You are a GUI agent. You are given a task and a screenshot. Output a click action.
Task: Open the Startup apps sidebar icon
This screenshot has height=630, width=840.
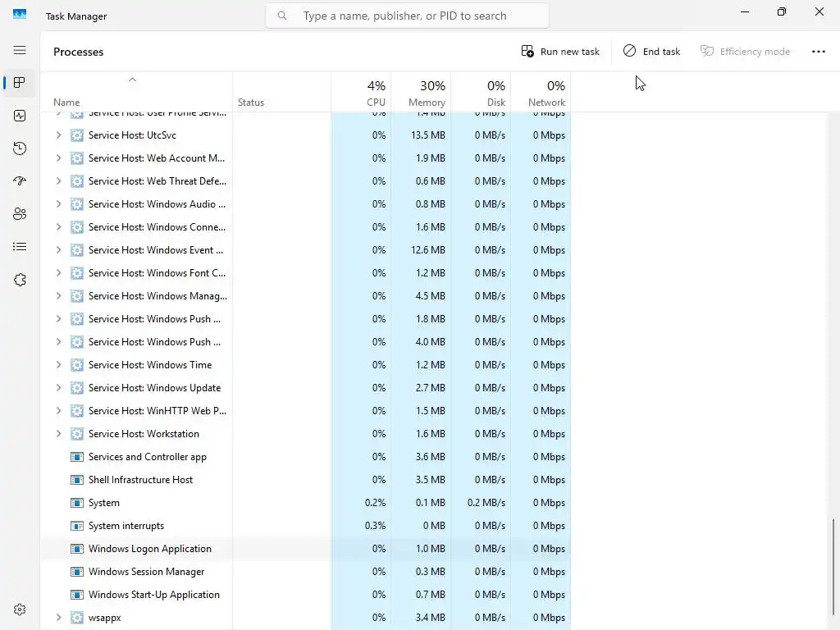[x=20, y=181]
